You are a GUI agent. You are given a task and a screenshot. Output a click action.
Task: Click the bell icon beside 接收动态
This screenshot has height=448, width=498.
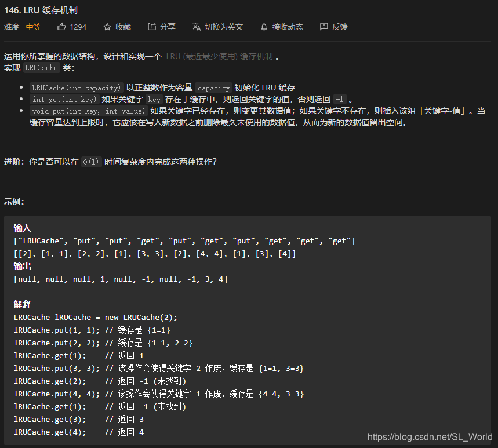pyautogui.click(x=263, y=26)
